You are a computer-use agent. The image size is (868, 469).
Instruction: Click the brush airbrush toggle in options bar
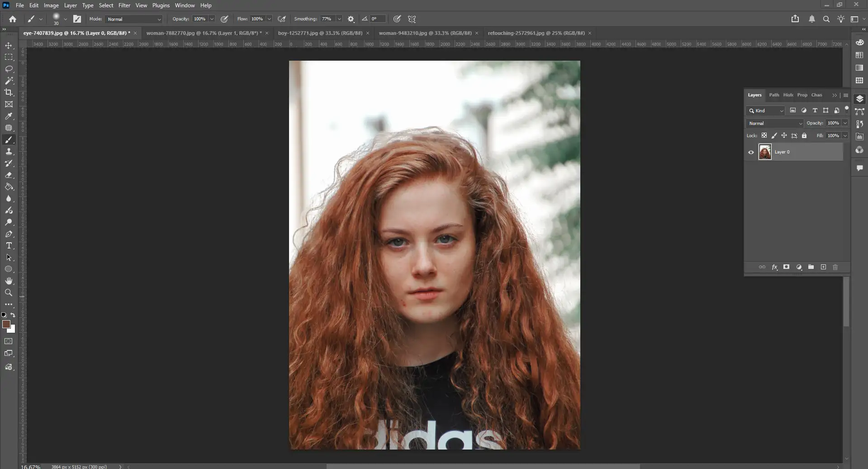point(282,19)
